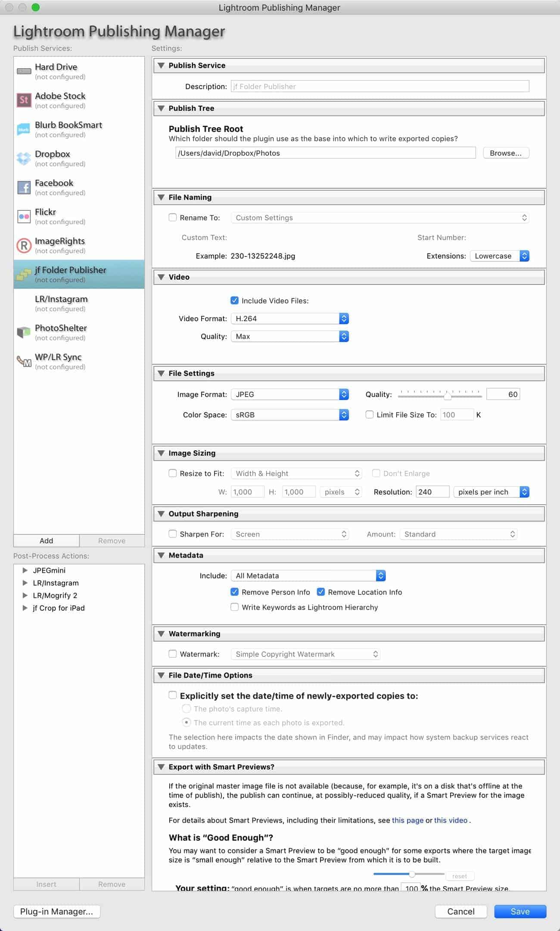Click the Facebook service icon
This screenshot has height=931, width=560.
(x=24, y=187)
